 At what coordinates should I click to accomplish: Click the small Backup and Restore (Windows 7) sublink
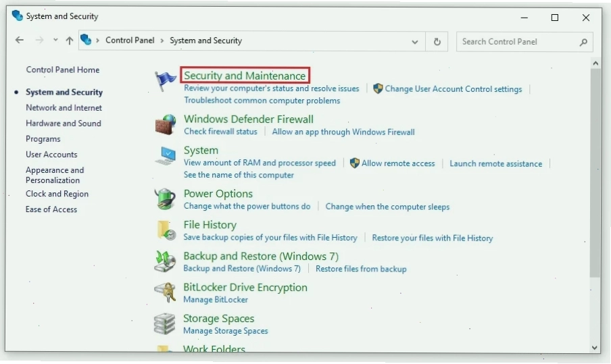tap(242, 269)
